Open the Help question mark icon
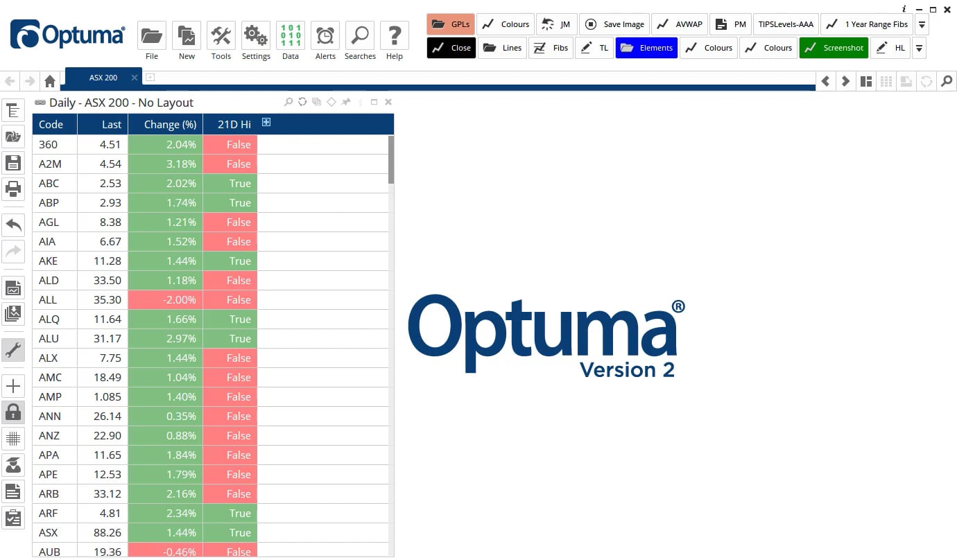957x560 pixels. pyautogui.click(x=394, y=35)
